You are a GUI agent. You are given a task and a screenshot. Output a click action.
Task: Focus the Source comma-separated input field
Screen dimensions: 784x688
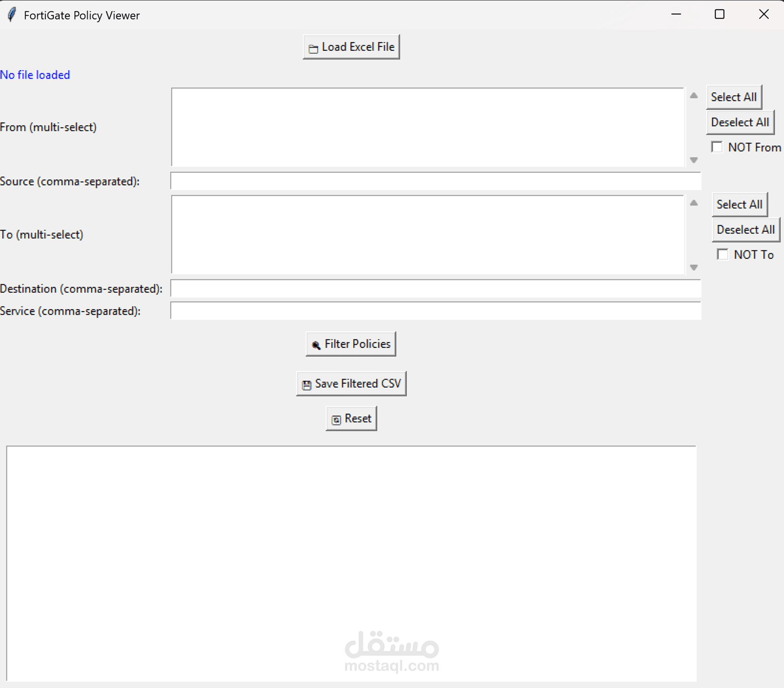tap(435, 181)
